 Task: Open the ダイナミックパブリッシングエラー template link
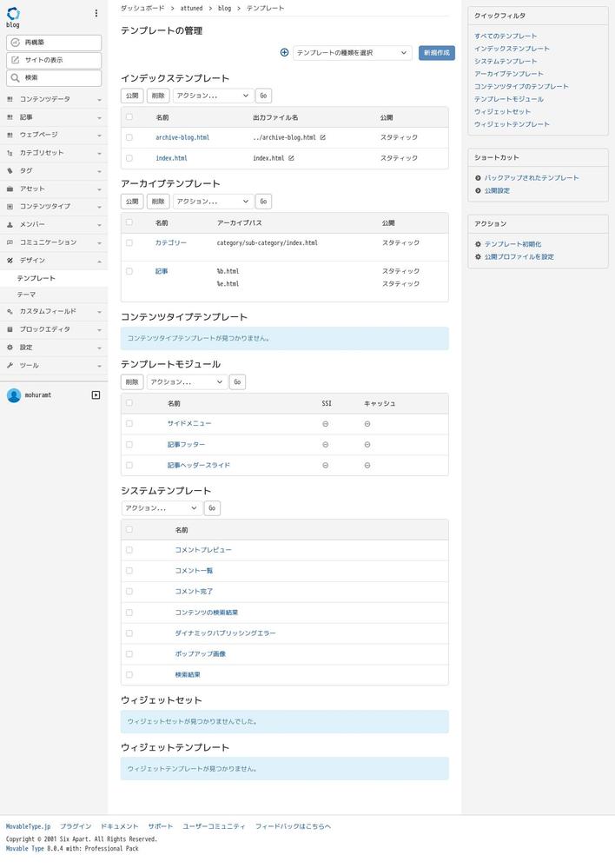(225, 633)
